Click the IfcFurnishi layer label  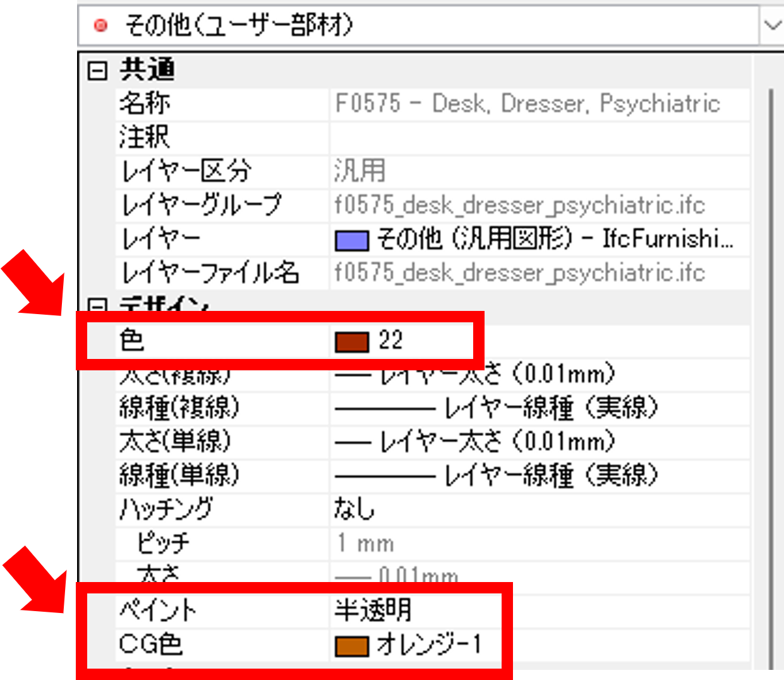point(663,240)
